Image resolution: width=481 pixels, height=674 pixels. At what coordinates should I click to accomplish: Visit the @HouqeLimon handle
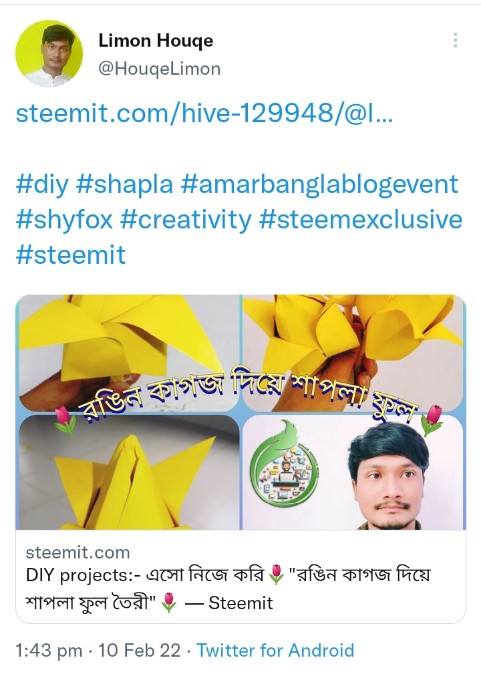click(159, 69)
